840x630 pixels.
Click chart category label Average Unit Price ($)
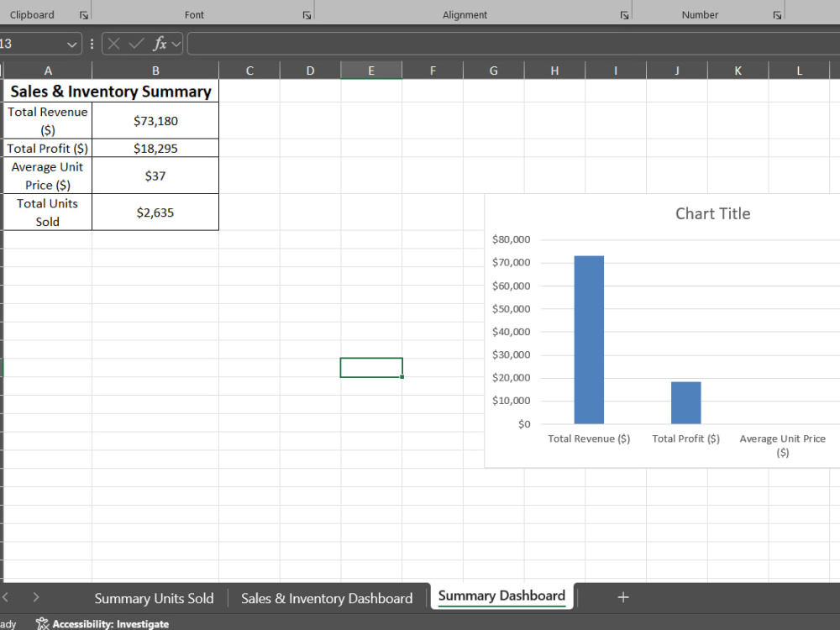[783, 445]
